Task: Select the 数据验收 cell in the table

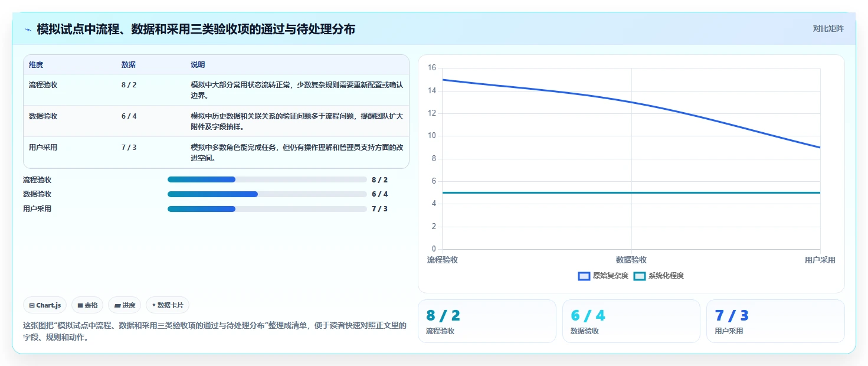Action: tap(43, 116)
